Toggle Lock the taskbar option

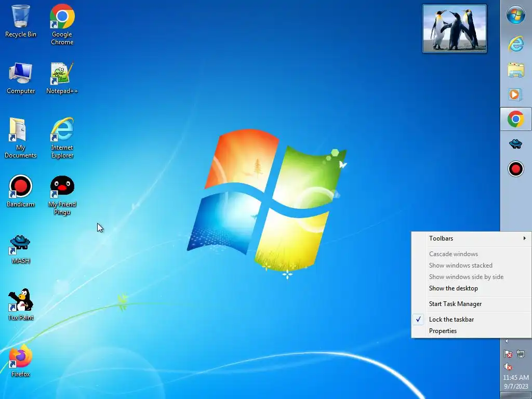[471, 320]
